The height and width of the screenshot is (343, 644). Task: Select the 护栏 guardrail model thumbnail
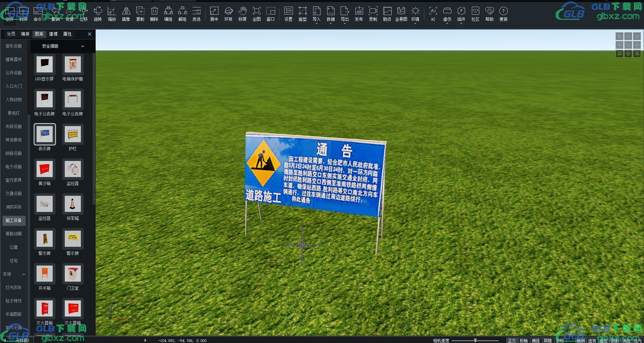[x=72, y=134]
